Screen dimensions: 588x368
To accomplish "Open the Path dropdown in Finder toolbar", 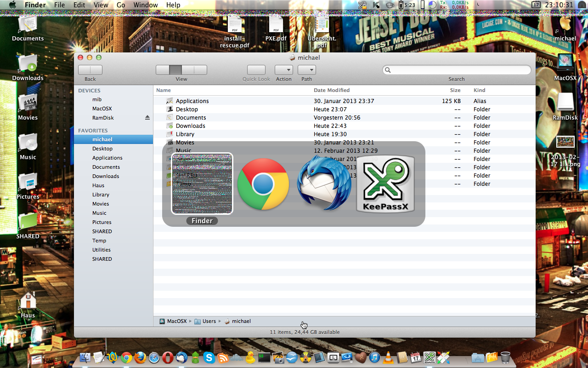I will pos(307,70).
